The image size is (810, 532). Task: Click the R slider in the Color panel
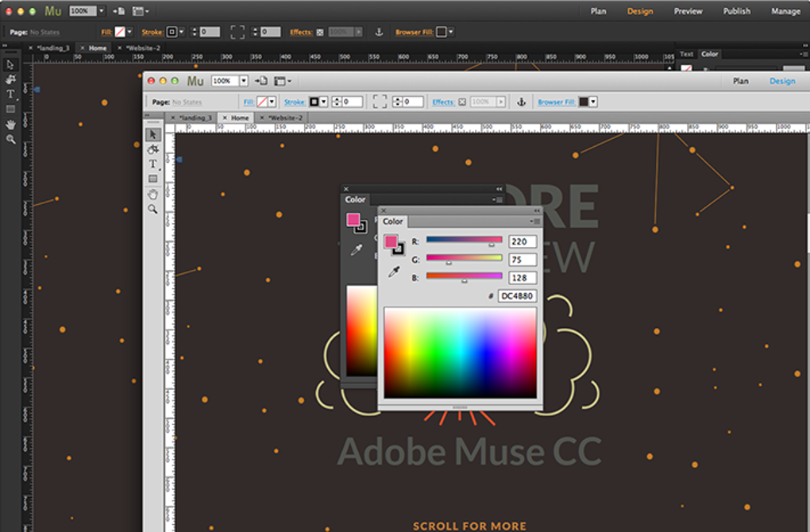click(464, 240)
